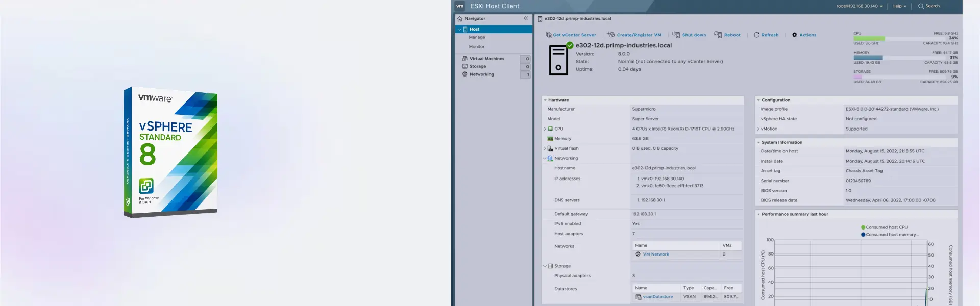This screenshot has width=980, height=306.
Task: Collapse the Navigator panel with double-chevron icon
Action: tap(526, 18)
